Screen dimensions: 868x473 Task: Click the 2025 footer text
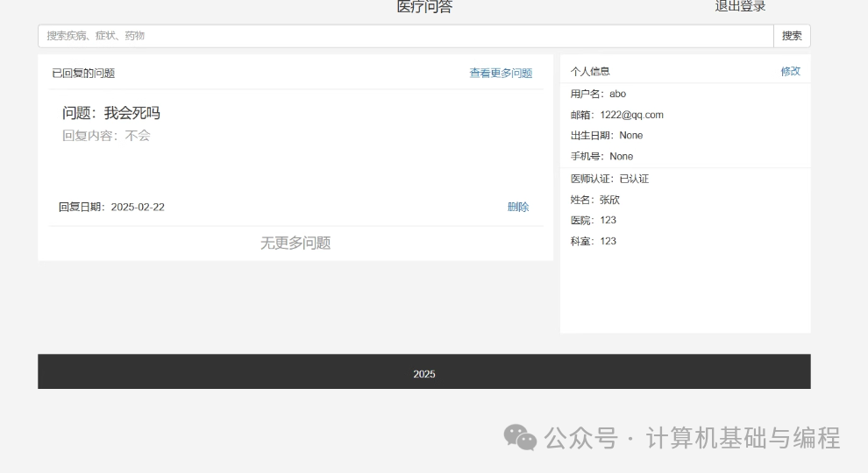tap(424, 374)
